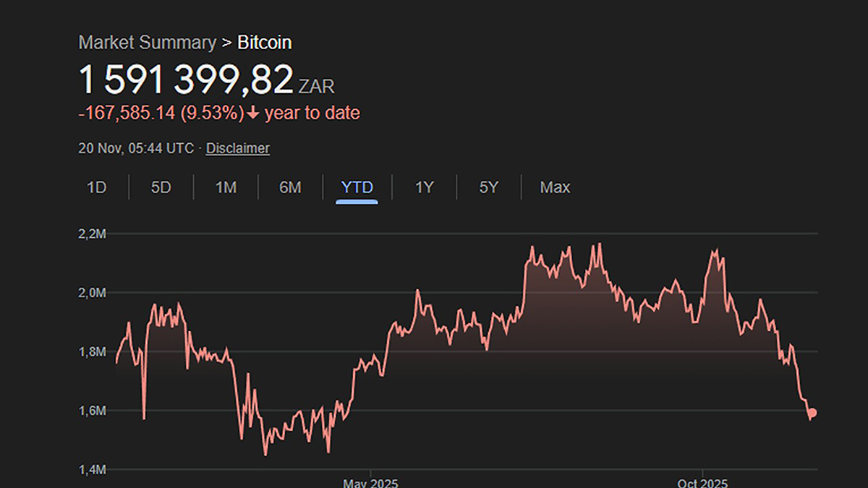The width and height of the screenshot is (868, 488).
Task: Switch to the 5D chart tab
Action: coord(160,187)
